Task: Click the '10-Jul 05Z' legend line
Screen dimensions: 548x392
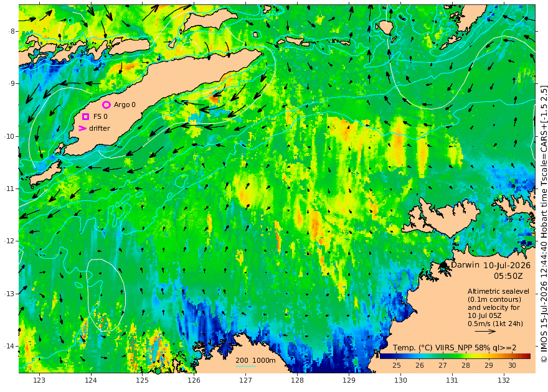Action: pyautogui.click(x=484, y=315)
